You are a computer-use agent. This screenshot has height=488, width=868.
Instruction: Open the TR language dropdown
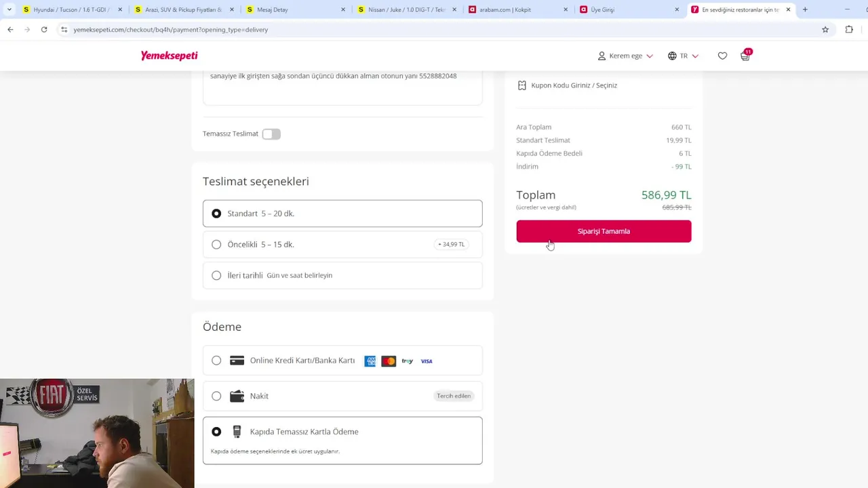683,56
